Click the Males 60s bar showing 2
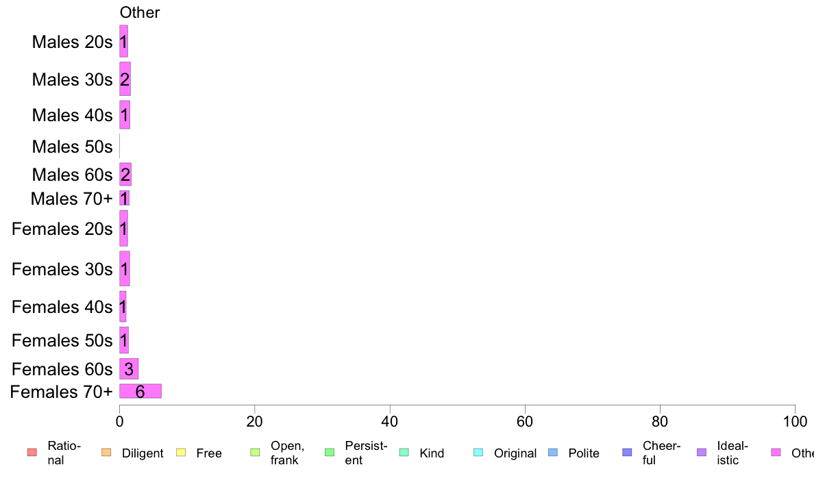The image size is (814, 504). click(125, 175)
